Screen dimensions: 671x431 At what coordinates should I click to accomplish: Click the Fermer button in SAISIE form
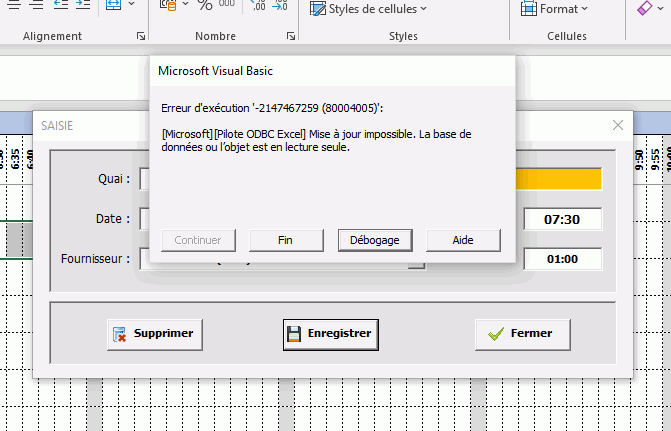[x=523, y=334]
